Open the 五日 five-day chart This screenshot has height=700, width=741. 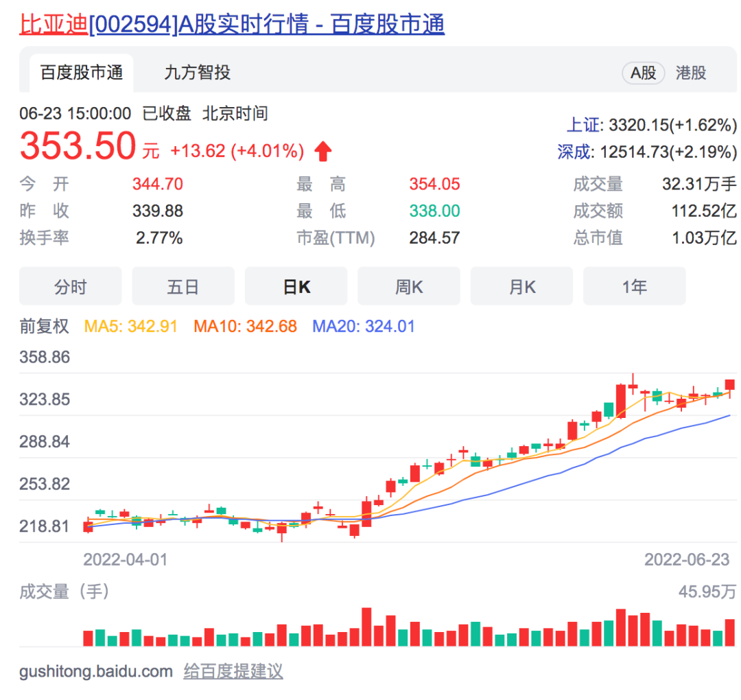(183, 286)
